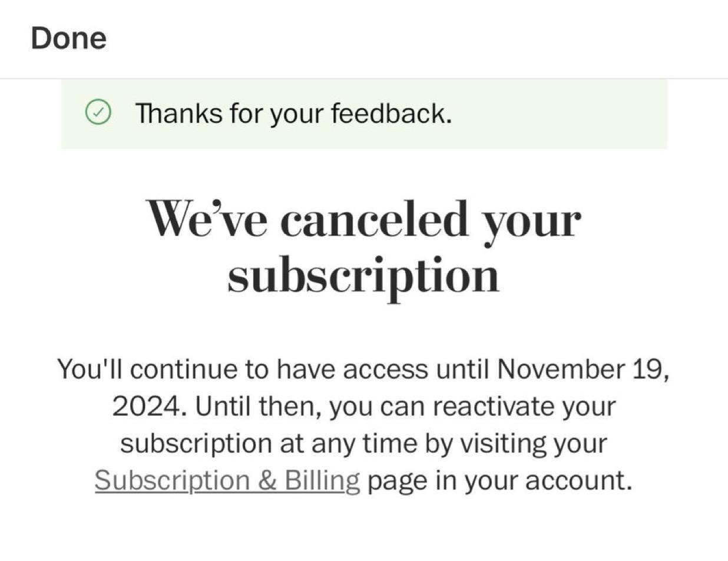The height and width of the screenshot is (561, 728).
Task: Tap the Done button
Action: click(x=68, y=38)
